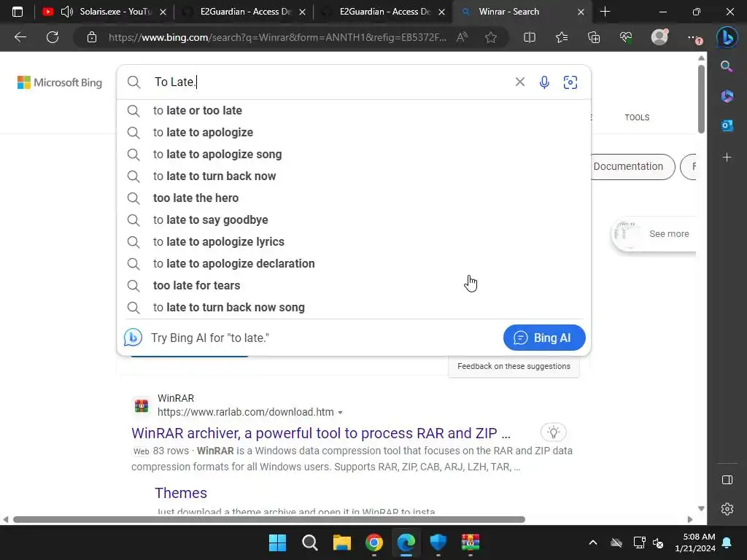Open WinRAR archiver result link
The width and height of the screenshot is (747, 560).
[x=321, y=433]
